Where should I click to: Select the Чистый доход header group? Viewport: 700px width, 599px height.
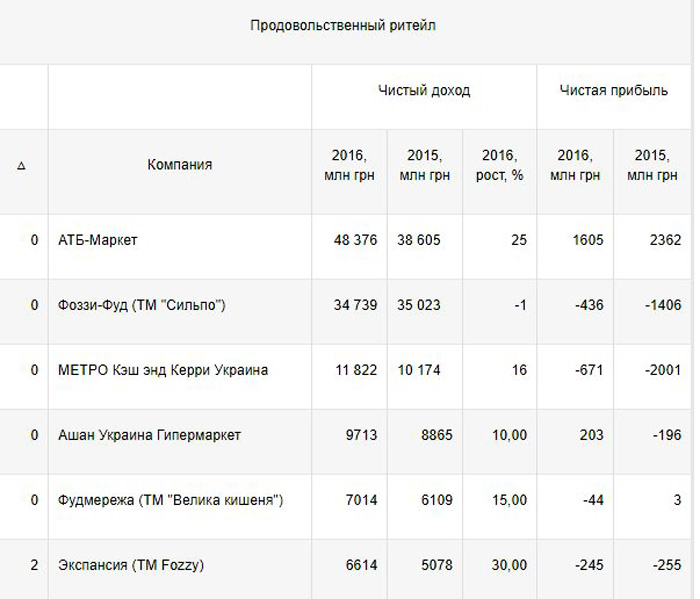tap(424, 91)
